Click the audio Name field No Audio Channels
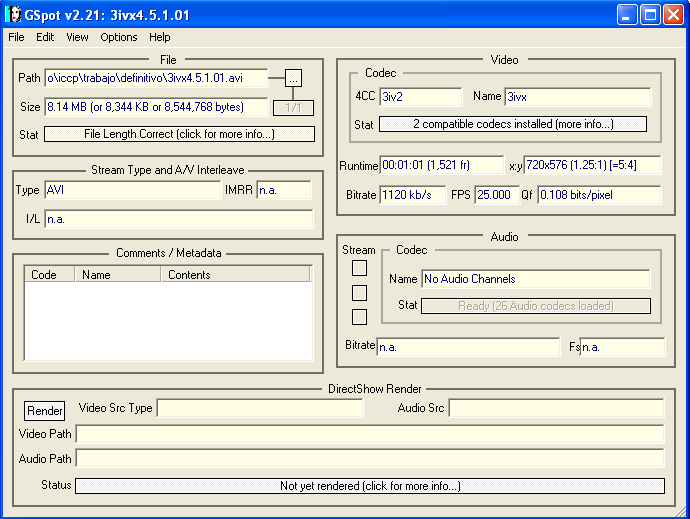The height and width of the screenshot is (519, 690). pos(536,279)
